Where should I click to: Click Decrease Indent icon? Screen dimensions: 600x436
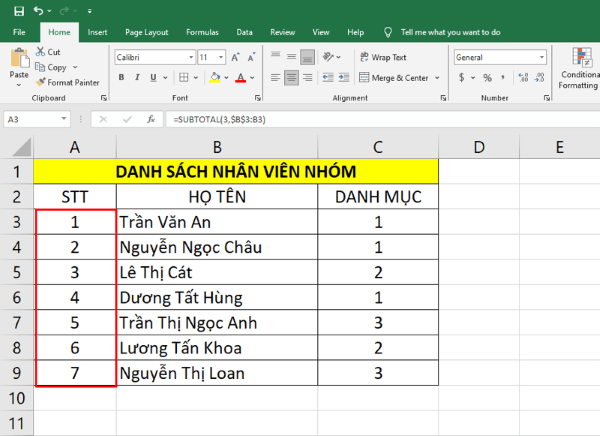[x=328, y=78]
